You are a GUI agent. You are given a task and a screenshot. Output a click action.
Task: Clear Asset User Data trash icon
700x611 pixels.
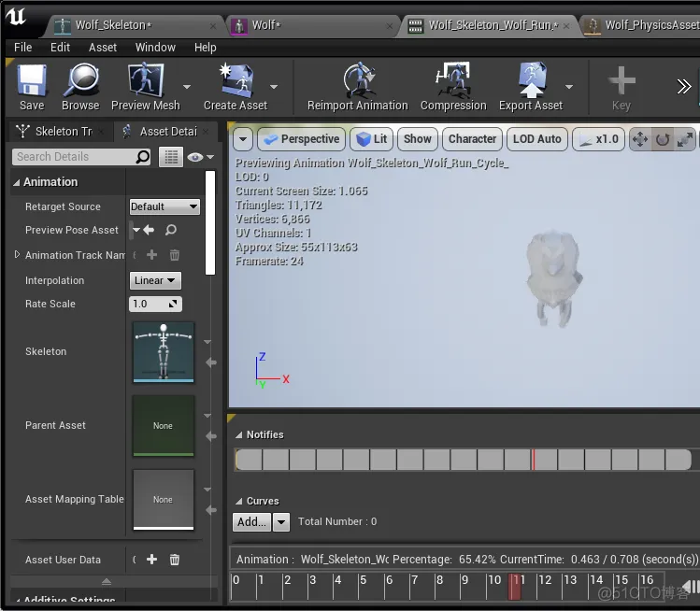[x=175, y=560]
